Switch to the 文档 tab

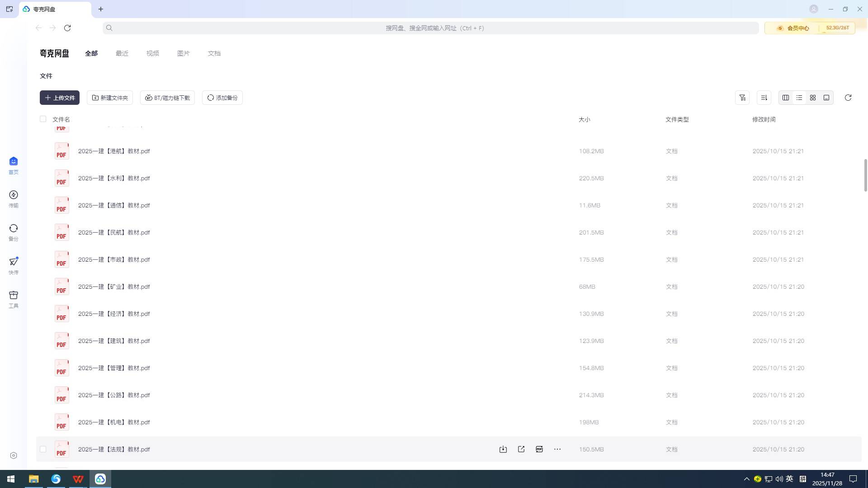214,53
